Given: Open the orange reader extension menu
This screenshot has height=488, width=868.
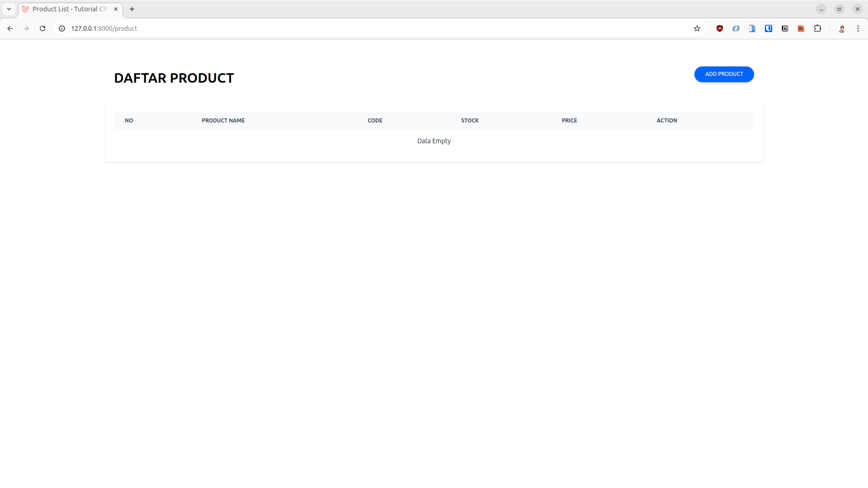Looking at the screenshot, I should [x=801, y=28].
